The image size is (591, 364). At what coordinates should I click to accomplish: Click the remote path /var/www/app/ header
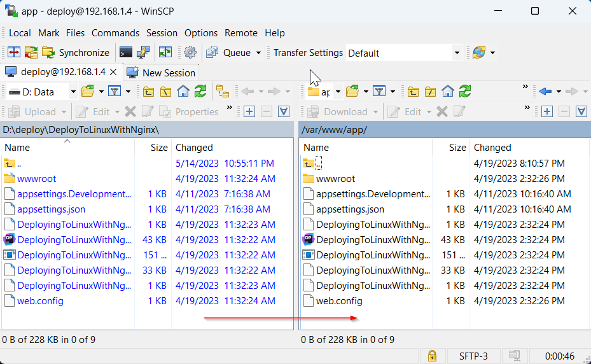(445, 130)
